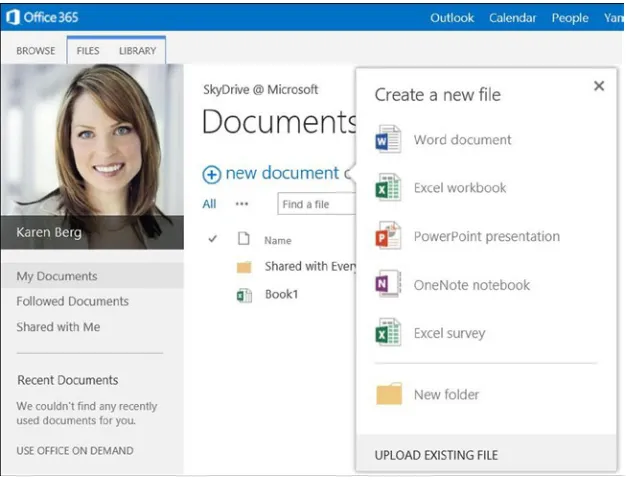Select the All view link
The height and width of the screenshot is (480, 626).
point(209,204)
